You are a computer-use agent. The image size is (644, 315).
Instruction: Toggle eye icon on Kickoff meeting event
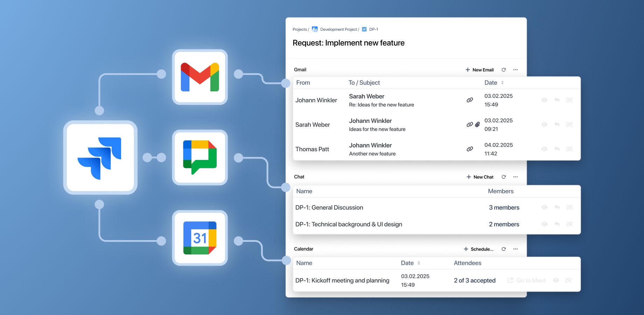[556, 280]
